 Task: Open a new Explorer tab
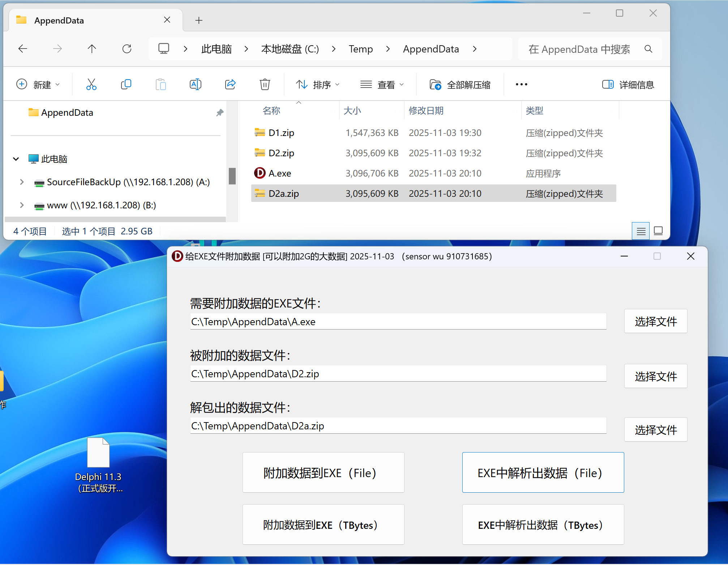[199, 20]
